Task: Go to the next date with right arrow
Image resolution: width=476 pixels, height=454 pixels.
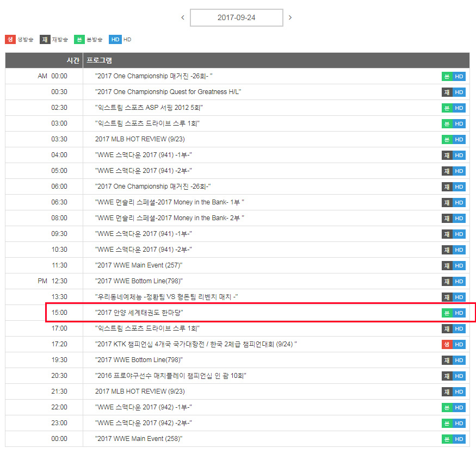Action: point(290,17)
